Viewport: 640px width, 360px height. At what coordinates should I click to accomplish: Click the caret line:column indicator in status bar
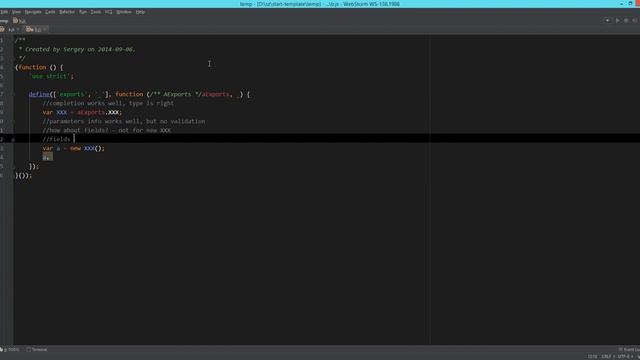point(592,356)
